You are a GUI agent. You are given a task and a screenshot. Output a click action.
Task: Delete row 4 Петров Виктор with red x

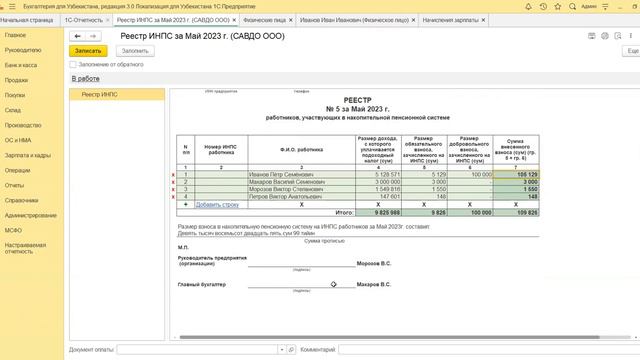173,197
